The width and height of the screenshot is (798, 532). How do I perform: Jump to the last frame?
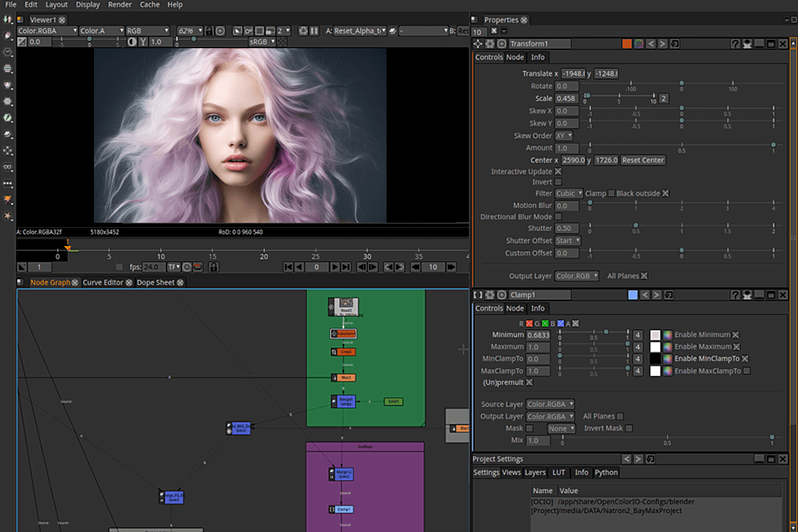346,267
